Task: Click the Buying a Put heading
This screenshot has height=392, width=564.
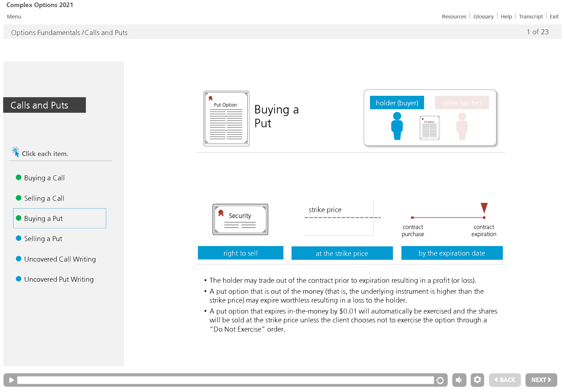Action: tap(276, 116)
